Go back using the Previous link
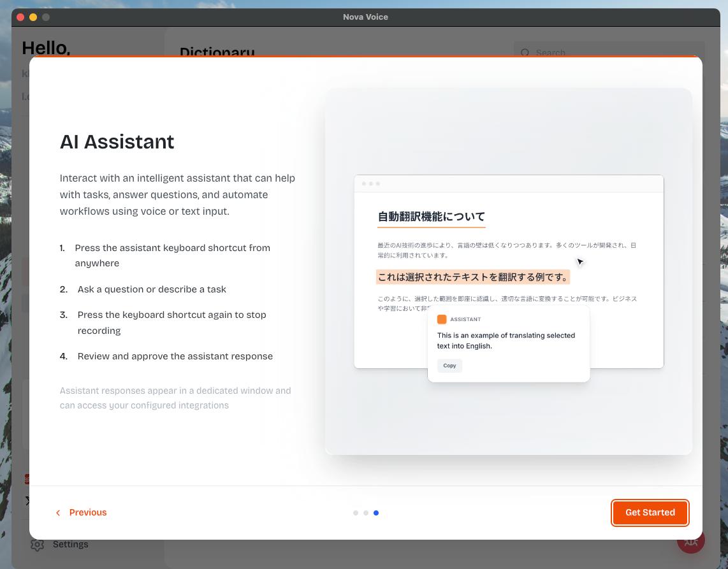728x569 pixels. tap(87, 512)
